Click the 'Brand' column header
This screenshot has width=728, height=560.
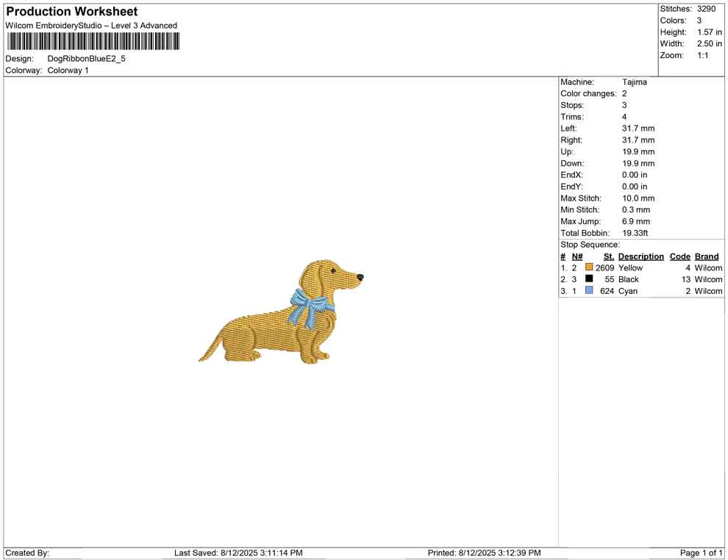(x=707, y=256)
